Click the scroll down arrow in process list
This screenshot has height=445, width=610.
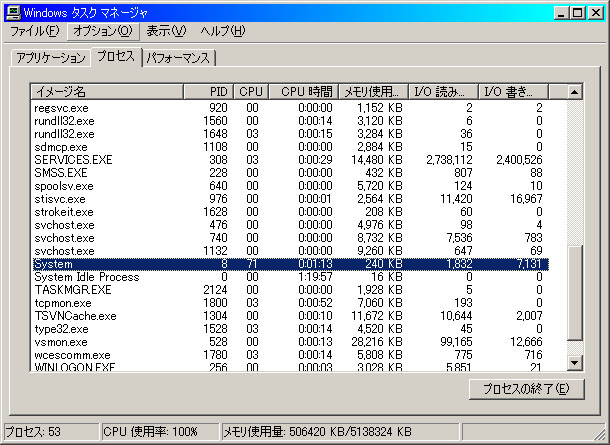coord(574,363)
